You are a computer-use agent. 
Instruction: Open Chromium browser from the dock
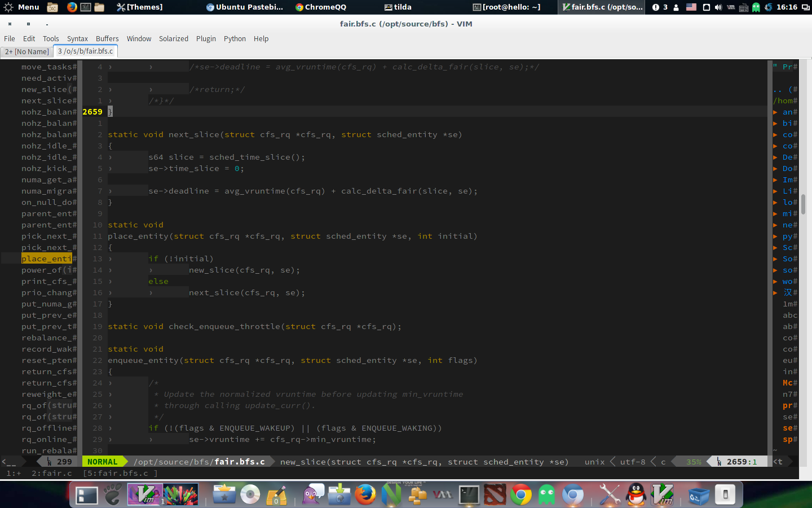(x=573, y=495)
